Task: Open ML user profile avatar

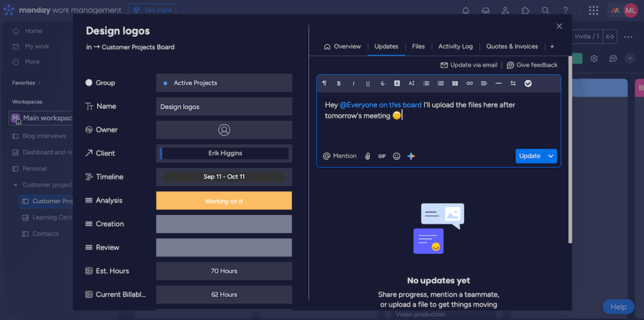Action: [x=630, y=10]
